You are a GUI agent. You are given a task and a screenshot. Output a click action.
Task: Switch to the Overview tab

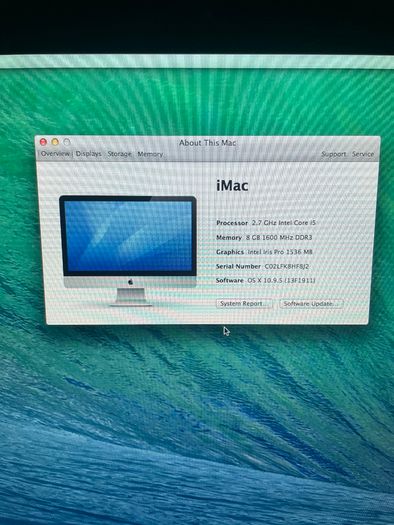click(x=55, y=154)
